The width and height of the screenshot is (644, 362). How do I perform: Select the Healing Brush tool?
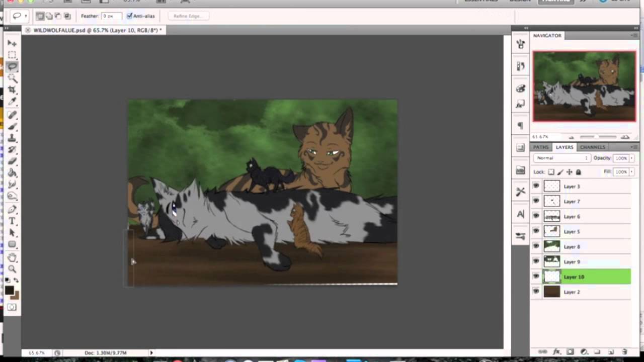coord(12,115)
